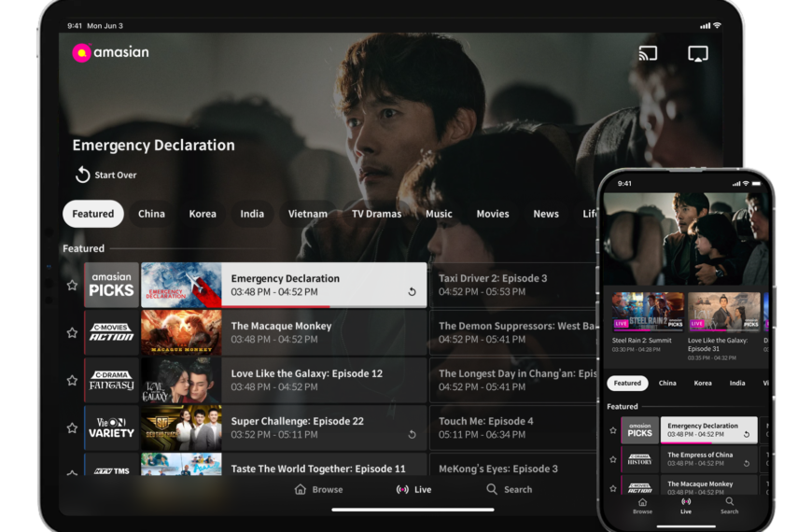Tap the Search magnifier icon on the phone
Image resolution: width=812 pixels, height=532 pixels.
coord(729,502)
